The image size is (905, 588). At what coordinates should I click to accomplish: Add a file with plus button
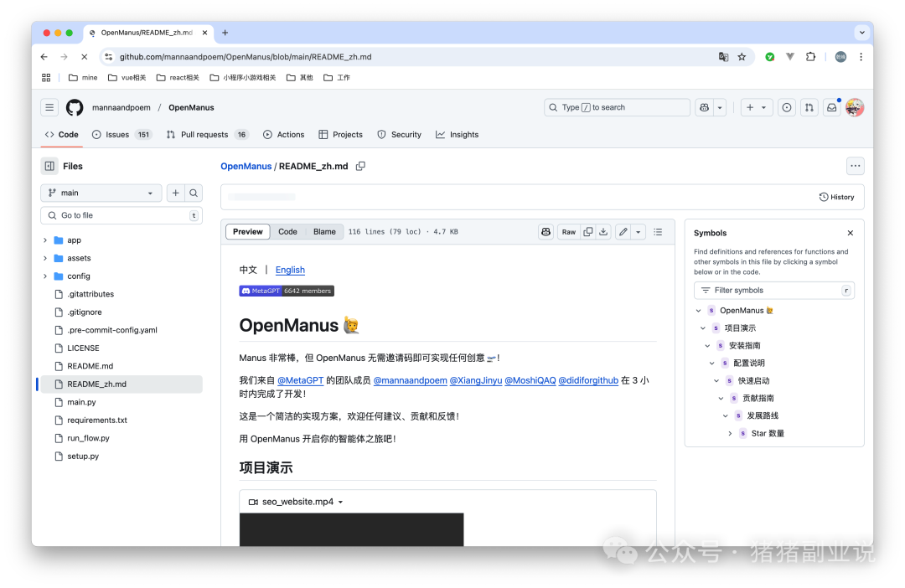coord(176,193)
